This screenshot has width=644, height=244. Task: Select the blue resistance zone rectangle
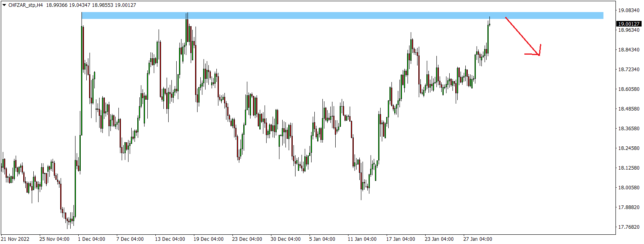342,15
